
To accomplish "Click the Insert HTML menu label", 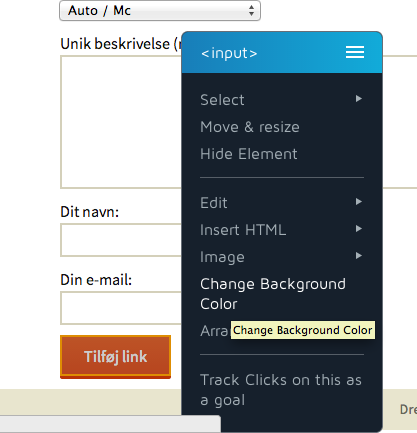I will click(x=243, y=230).
